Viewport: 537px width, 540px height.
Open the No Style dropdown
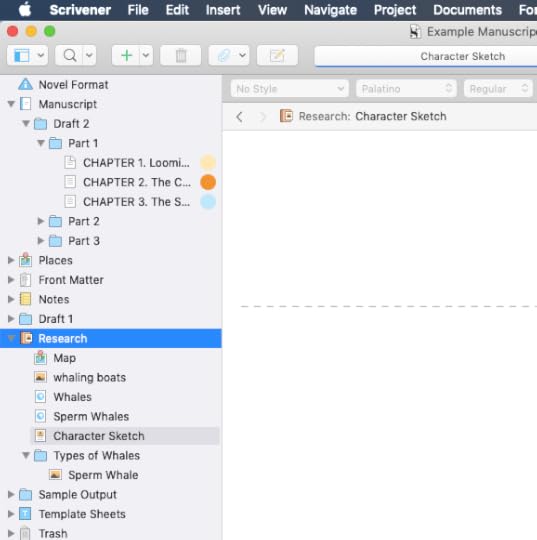290,89
